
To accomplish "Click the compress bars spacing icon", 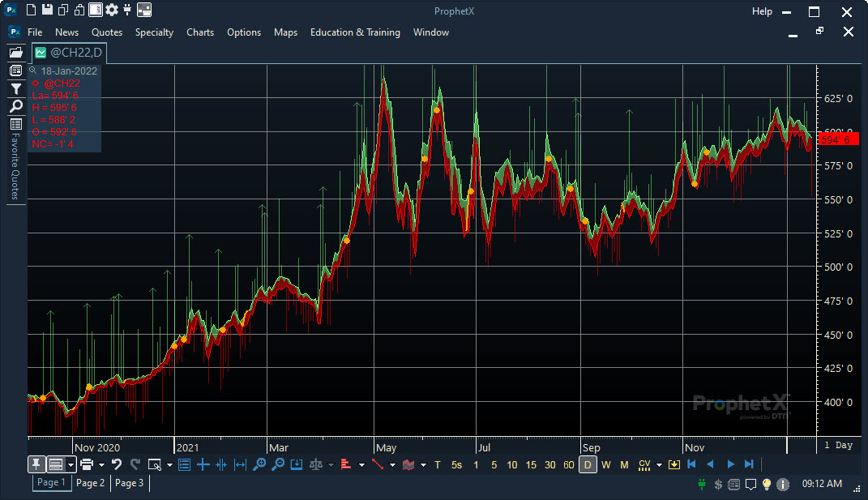I will click(221, 464).
